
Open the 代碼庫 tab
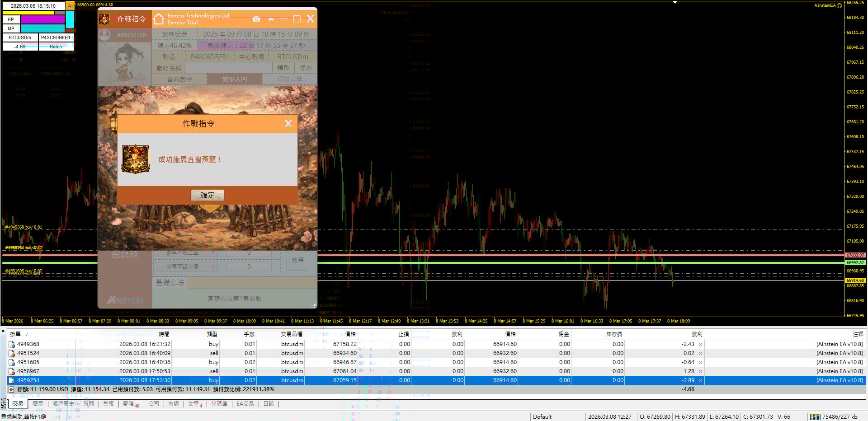point(219,404)
